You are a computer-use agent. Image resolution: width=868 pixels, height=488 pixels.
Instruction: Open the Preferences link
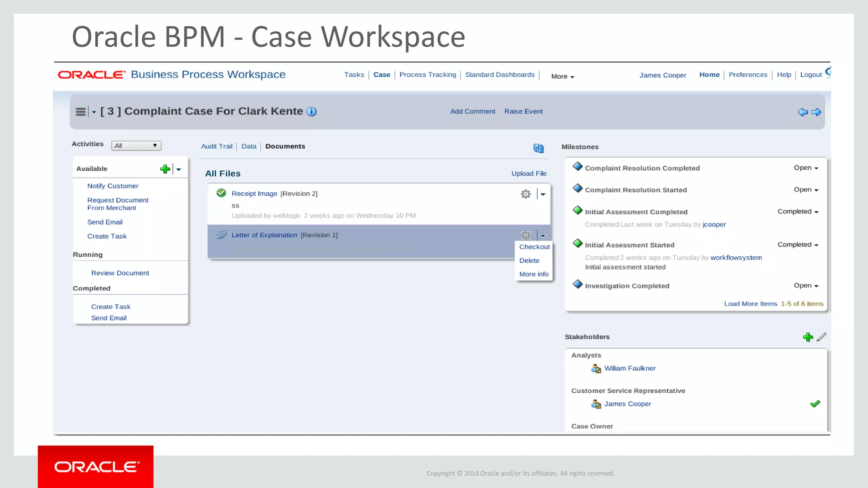pyautogui.click(x=748, y=75)
